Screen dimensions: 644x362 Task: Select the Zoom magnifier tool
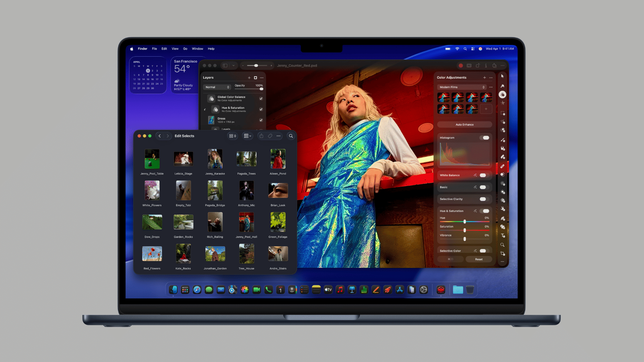tap(502, 245)
